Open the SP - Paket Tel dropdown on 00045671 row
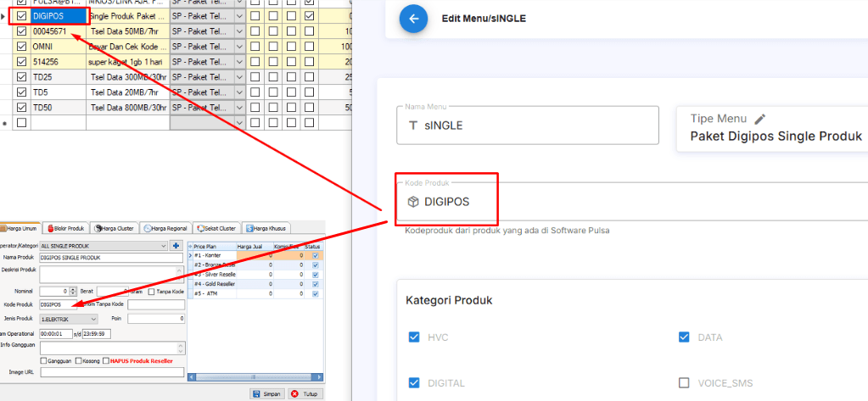The width and height of the screenshot is (868, 401). 239,32
